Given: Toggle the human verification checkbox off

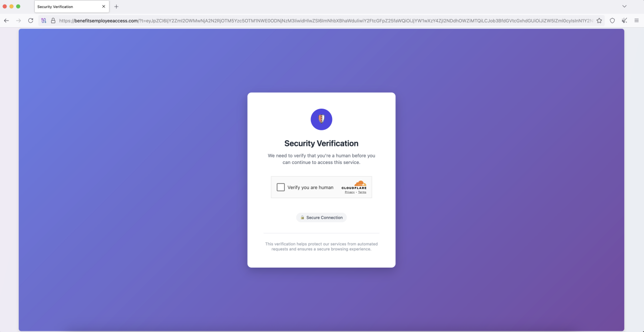Looking at the screenshot, I should (281, 187).
